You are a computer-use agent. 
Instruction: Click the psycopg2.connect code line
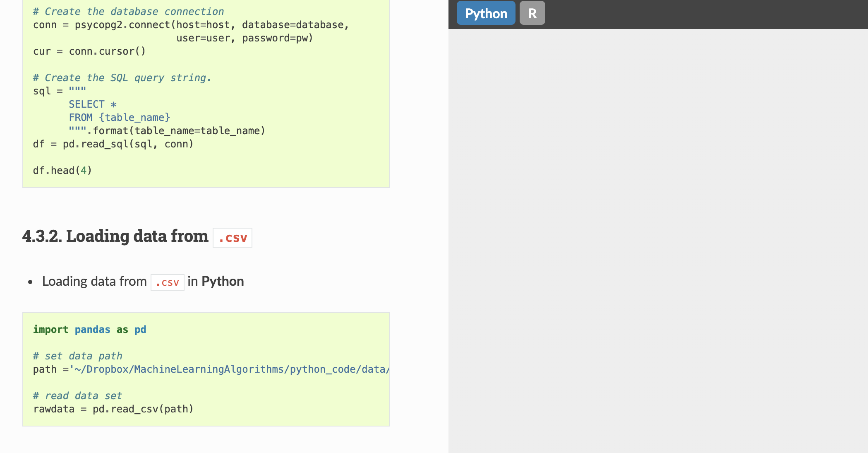tap(191, 25)
